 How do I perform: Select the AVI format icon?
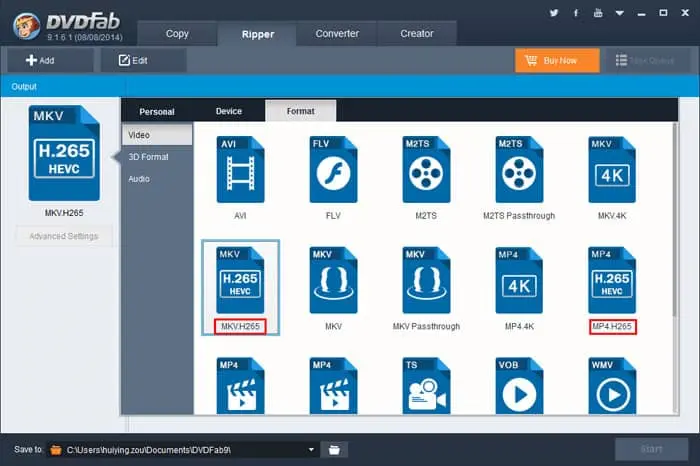point(240,170)
